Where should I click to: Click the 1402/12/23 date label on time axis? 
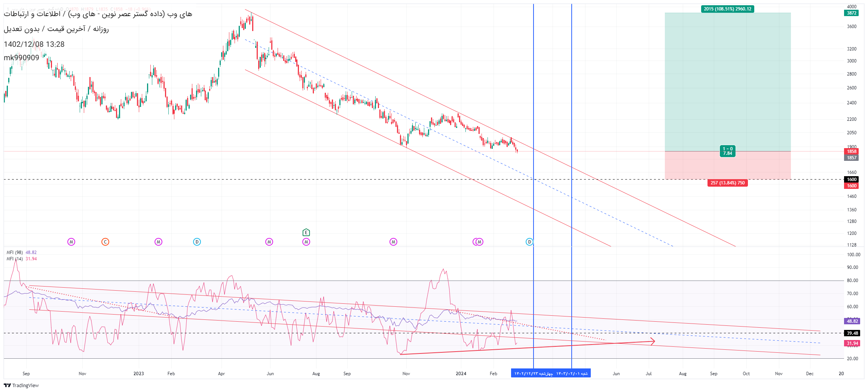(533, 373)
